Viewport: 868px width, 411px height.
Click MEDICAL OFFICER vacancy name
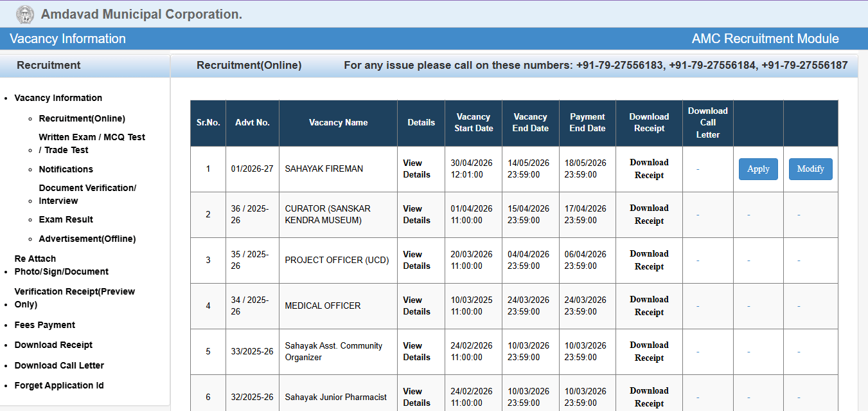coord(323,306)
